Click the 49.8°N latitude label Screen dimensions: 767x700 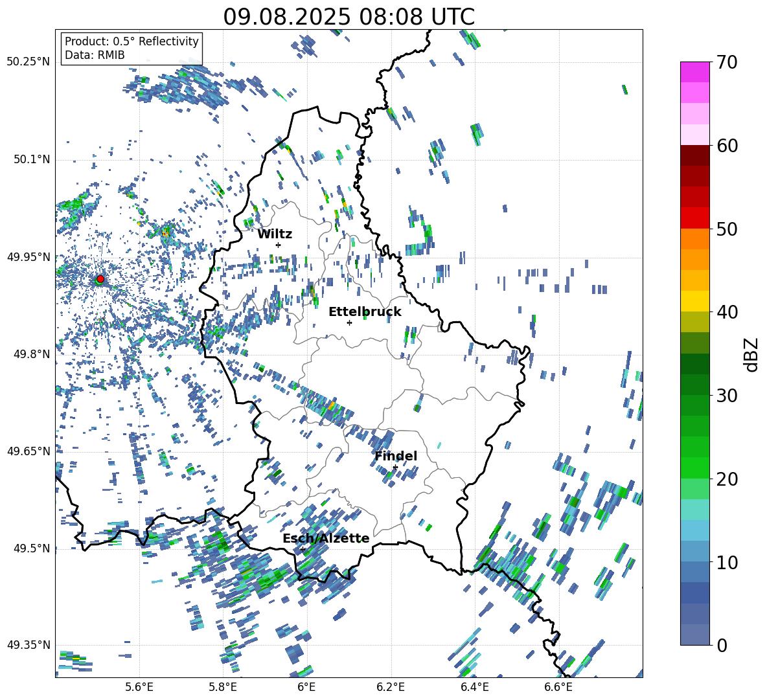click(31, 354)
